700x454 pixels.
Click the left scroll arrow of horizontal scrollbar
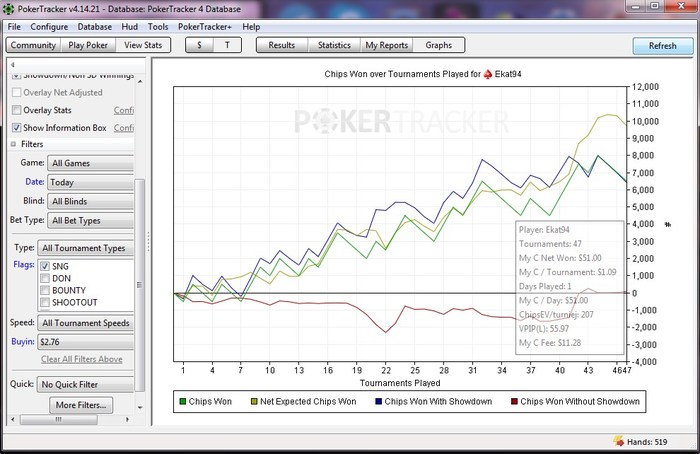[12, 420]
